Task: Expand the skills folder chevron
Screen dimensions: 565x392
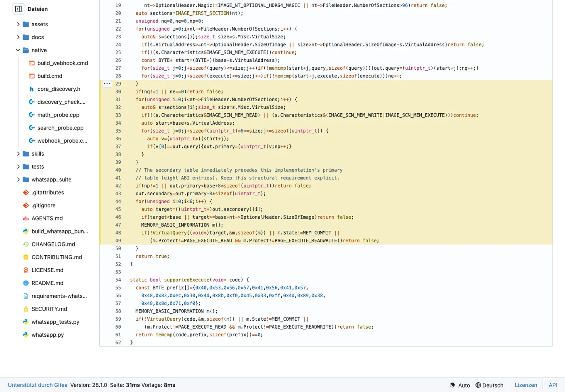Action: (18, 154)
